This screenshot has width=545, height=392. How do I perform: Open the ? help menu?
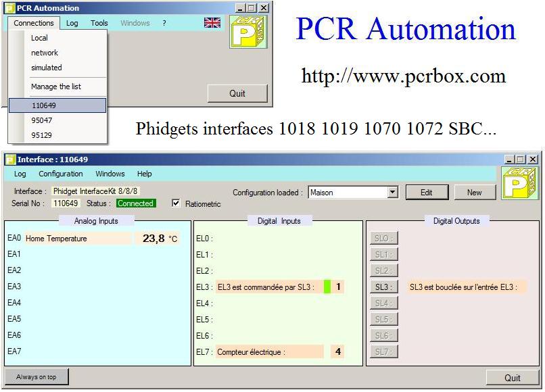click(164, 23)
